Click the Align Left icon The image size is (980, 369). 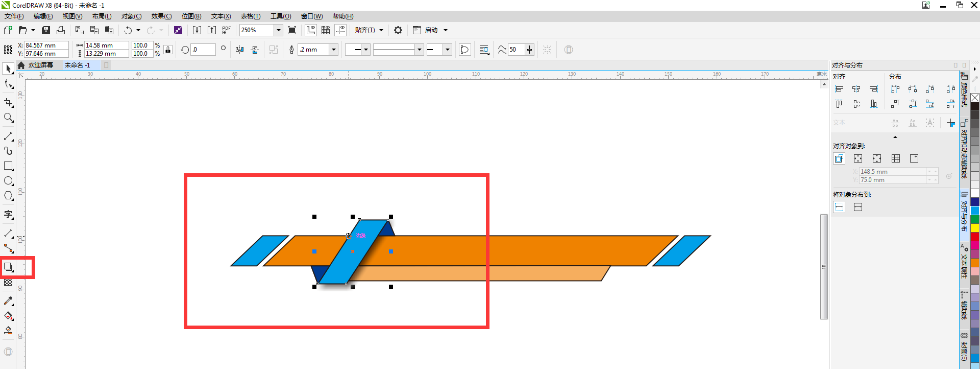point(839,89)
